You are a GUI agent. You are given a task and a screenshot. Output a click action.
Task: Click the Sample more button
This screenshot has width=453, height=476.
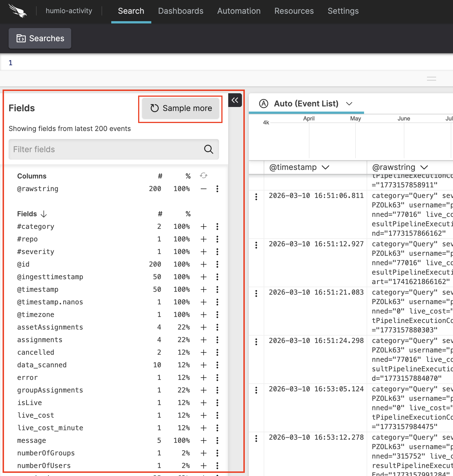(181, 108)
